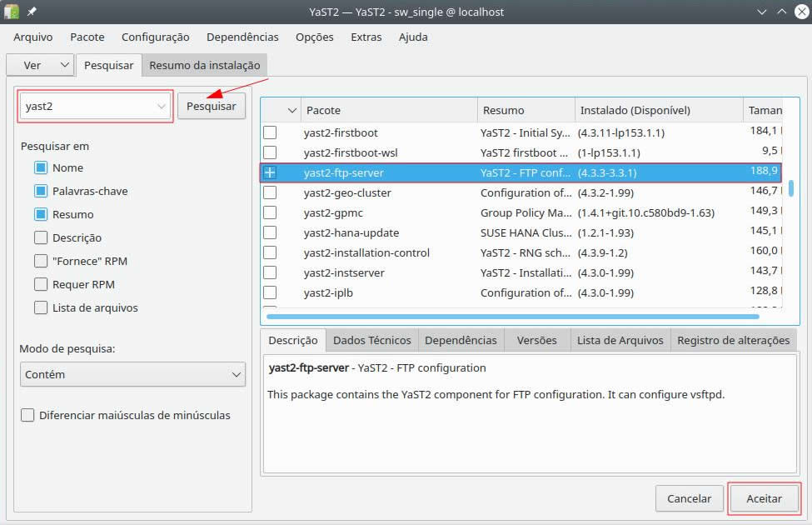Switch to the Dados Técnicos tab

tap(371, 340)
